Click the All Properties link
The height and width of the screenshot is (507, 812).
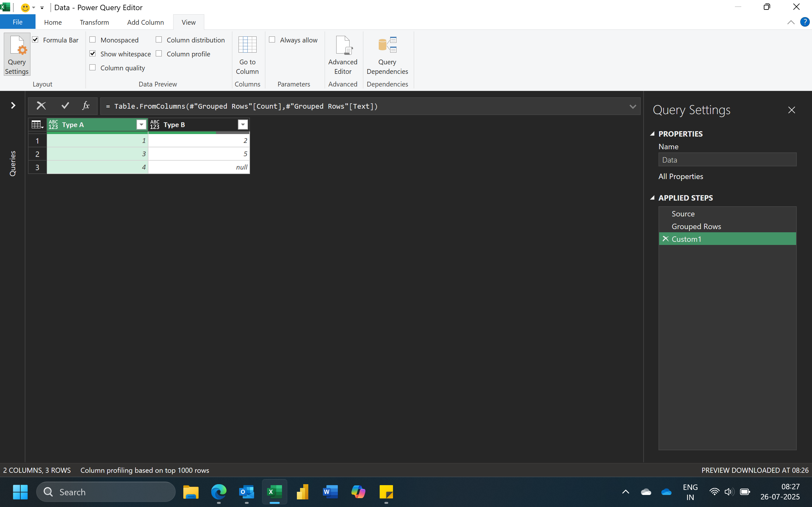click(680, 176)
